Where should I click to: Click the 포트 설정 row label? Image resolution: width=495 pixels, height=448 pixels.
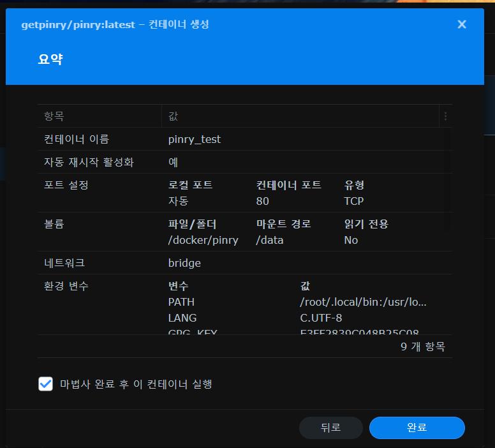coord(66,185)
